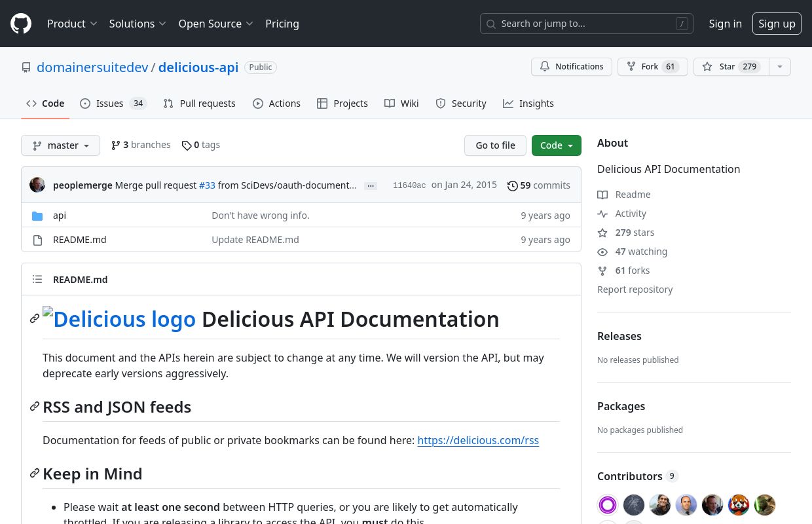The height and width of the screenshot is (524, 812).
Task: Open the GitHub homepage logo
Action: (x=21, y=24)
